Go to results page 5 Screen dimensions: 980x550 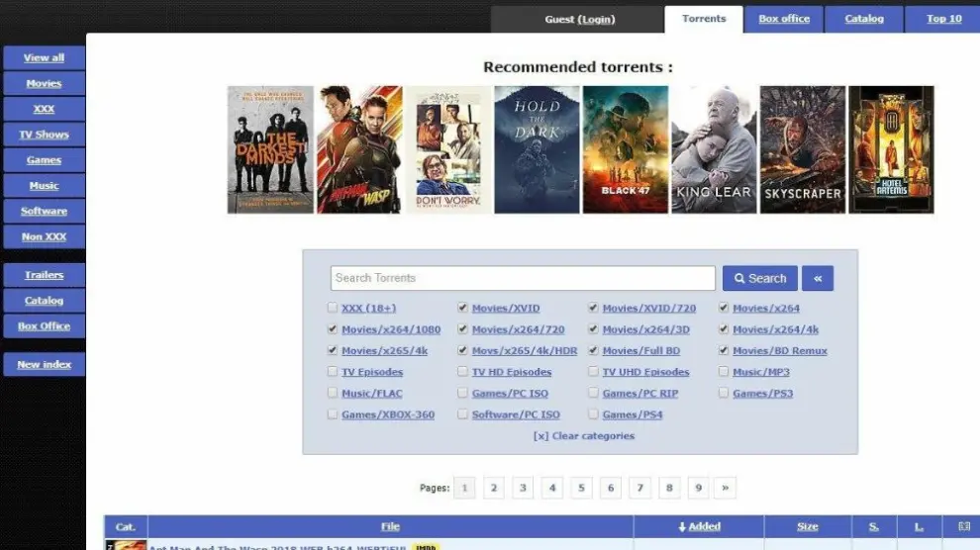tap(581, 488)
